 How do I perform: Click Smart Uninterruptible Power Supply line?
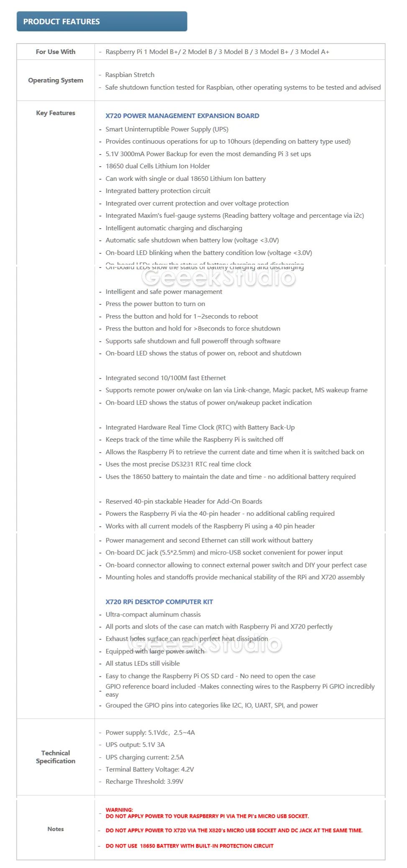tap(167, 129)
